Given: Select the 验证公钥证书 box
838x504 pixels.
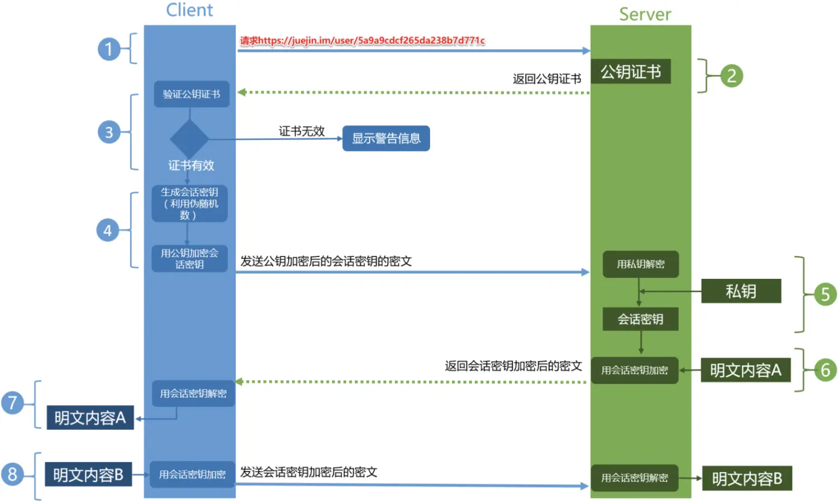Looking at the screenshot, I should point(192,94).
